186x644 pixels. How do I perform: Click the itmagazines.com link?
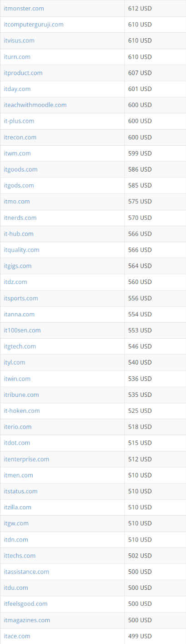(x=27, y=620)
